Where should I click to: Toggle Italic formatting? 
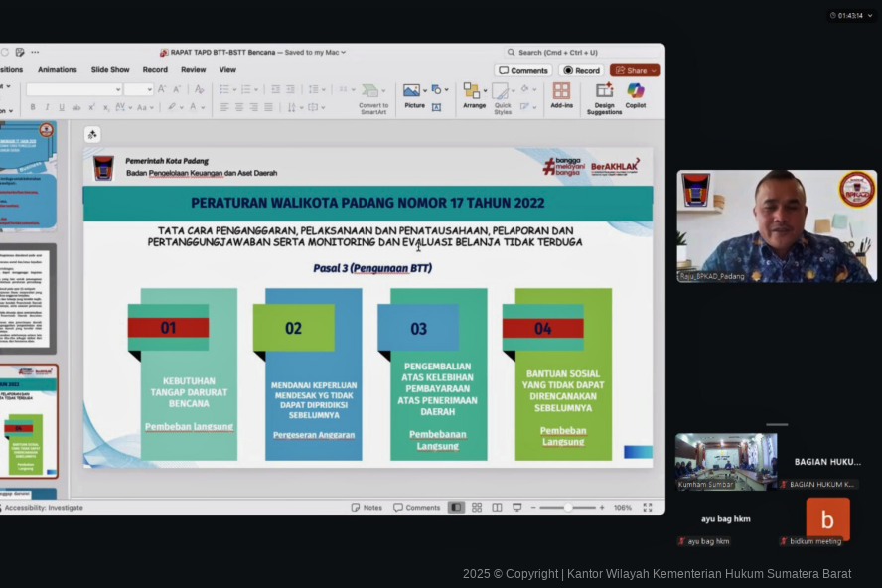point(47,107)
